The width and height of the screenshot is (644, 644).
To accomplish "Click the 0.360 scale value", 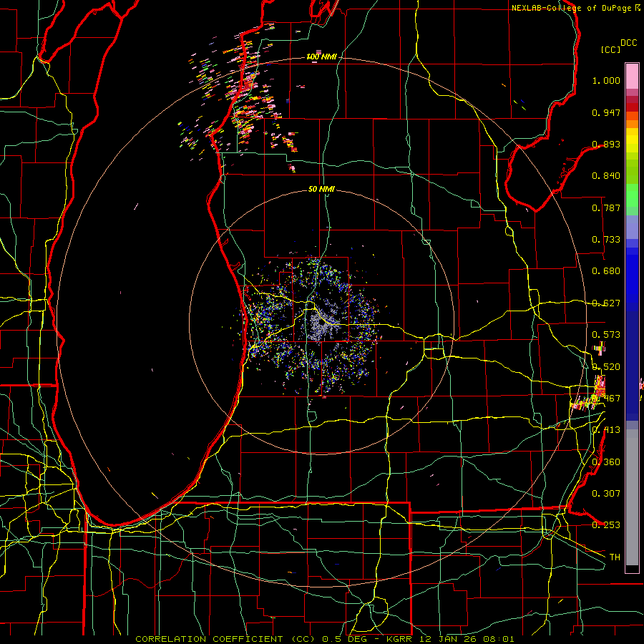I will pos(606,462).
